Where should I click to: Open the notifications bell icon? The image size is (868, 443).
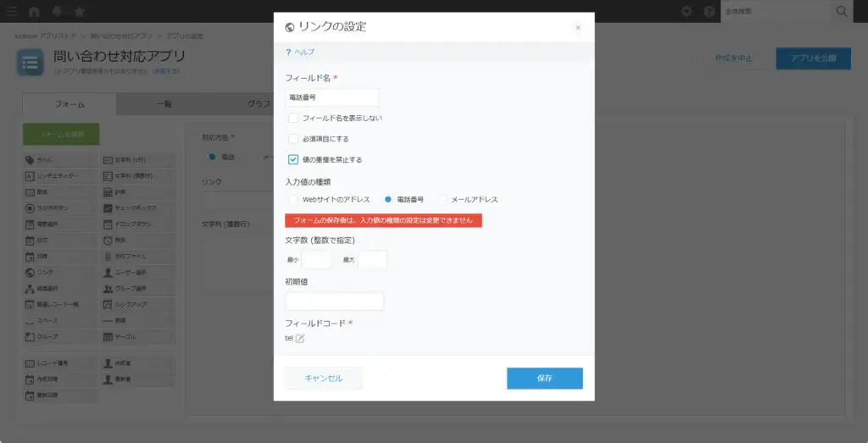(x=57, y=11)
